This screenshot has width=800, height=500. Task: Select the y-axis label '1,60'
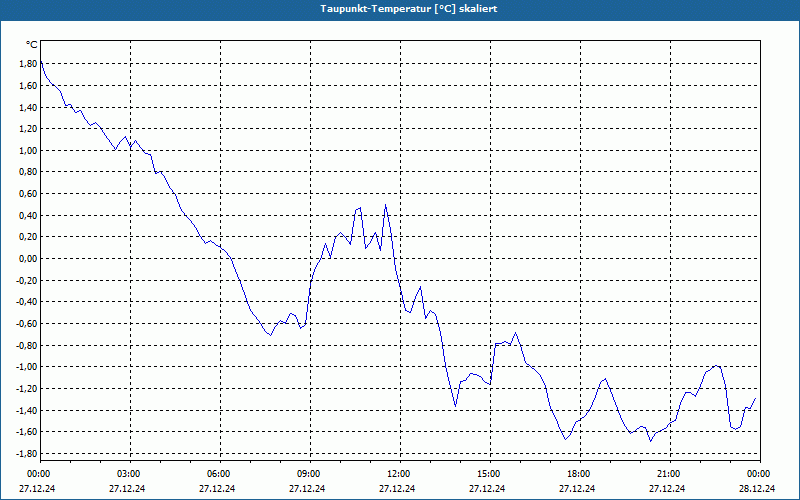(29, 86)
